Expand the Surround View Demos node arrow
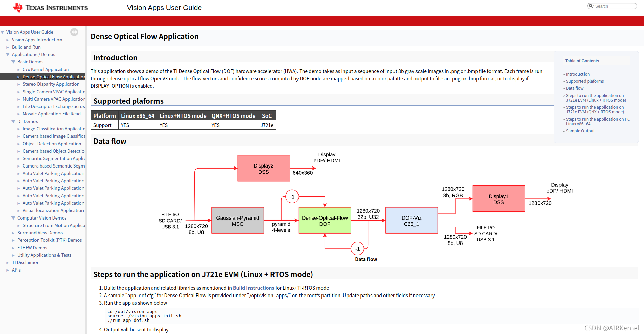Image resolution: width=644 pixels, height=334 pixels. pyautogui.click(x=13, y=233)
